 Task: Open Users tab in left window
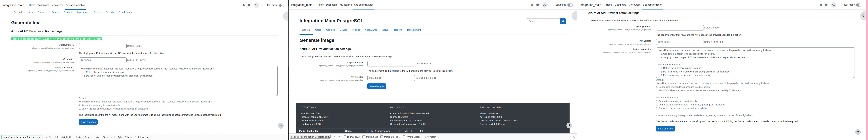pos(30,12)
